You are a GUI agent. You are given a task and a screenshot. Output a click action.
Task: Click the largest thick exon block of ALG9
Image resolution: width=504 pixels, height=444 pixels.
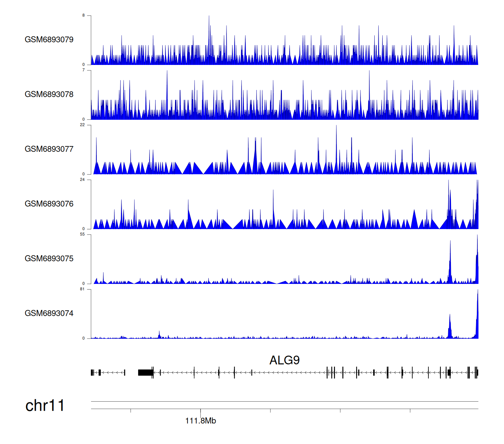click(145, 372)
